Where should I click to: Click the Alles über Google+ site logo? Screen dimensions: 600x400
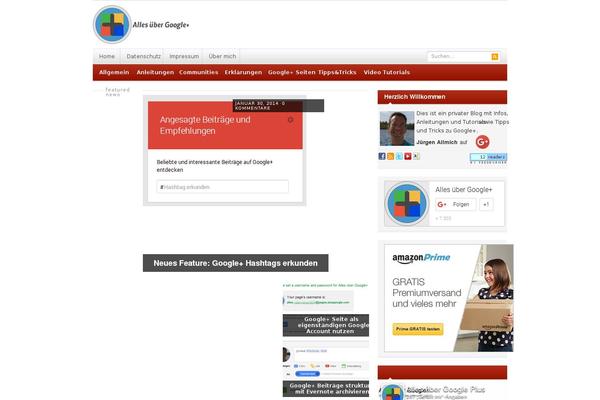112,24
